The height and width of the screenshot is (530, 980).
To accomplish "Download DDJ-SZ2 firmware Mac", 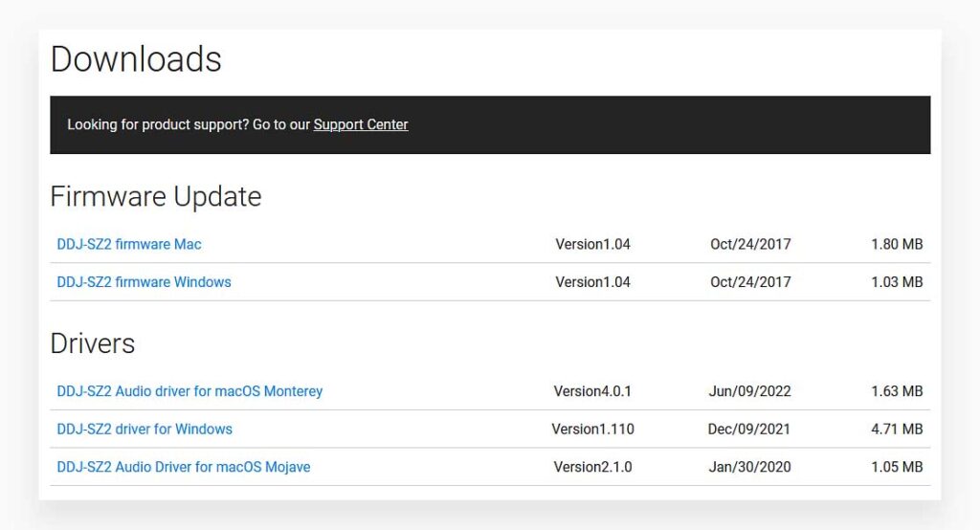I will (x=129, y=244).
